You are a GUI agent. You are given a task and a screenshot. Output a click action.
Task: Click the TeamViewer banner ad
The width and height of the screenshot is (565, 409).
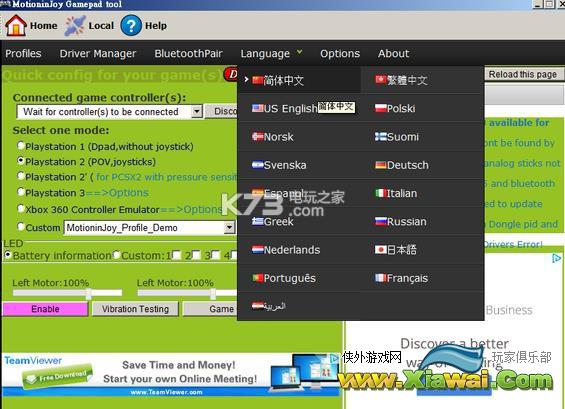(x=171, y=375)
